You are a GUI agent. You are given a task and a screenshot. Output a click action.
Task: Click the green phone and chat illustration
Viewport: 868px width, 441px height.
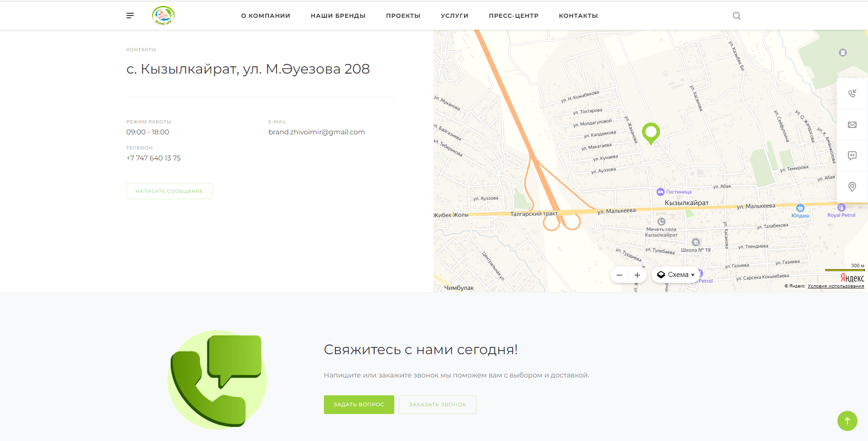[217, 379]
